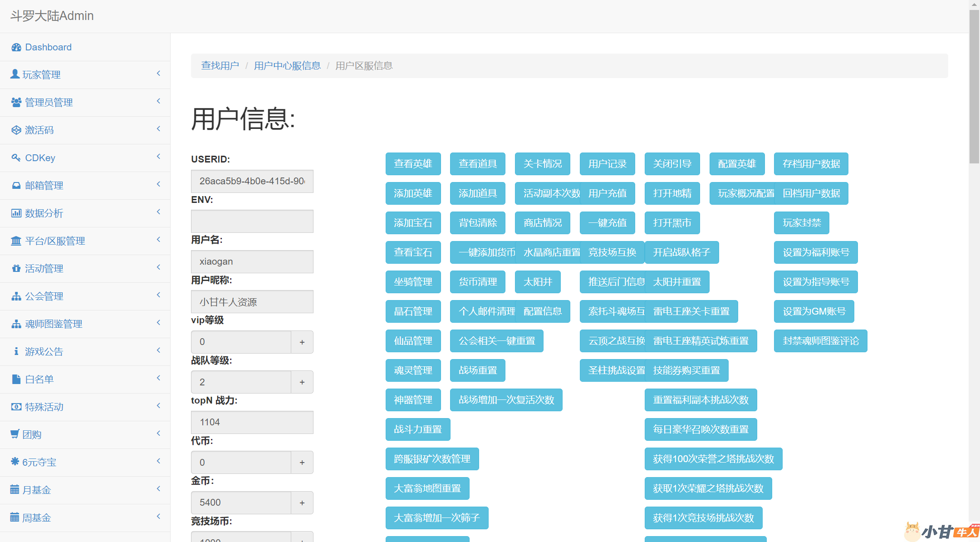Image resolution: width=980 pixels, height=542 pixels.
Task: Expand the 公会管理 chevron arrow
Action: tap(158, 295)
